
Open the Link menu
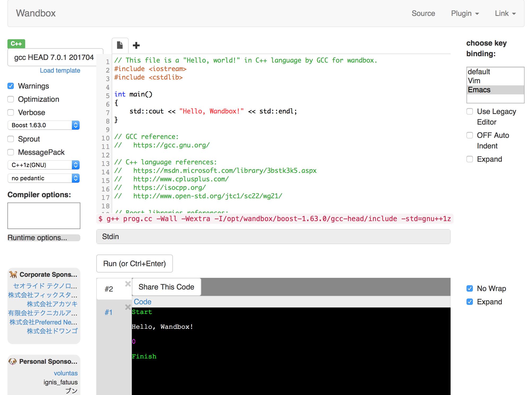[505, 13]
